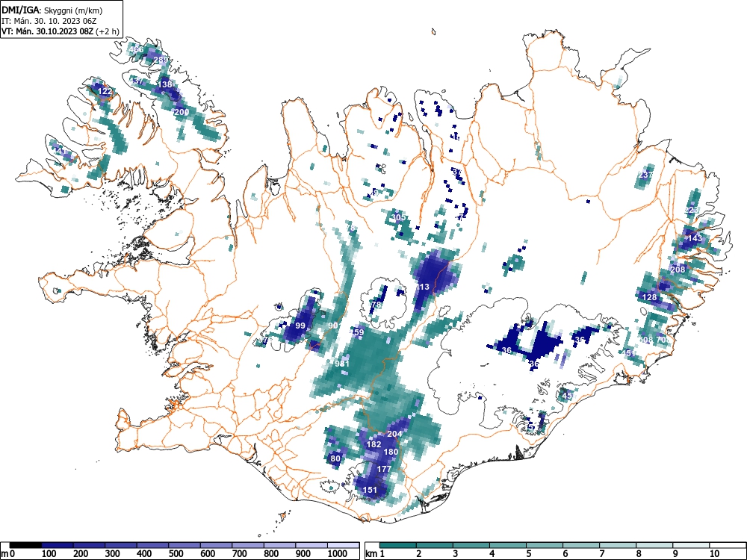
Task: Click the map value 138
Action: click(x=164, y=84)
